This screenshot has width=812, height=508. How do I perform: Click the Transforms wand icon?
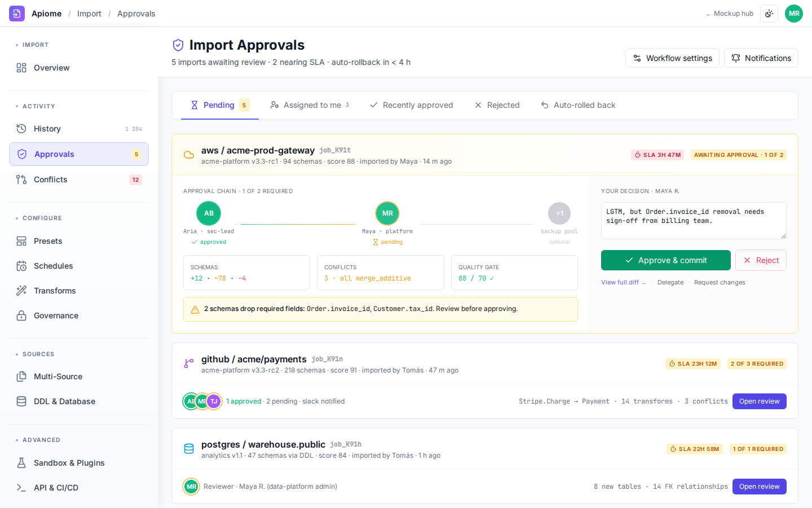[x=21, y=291]
